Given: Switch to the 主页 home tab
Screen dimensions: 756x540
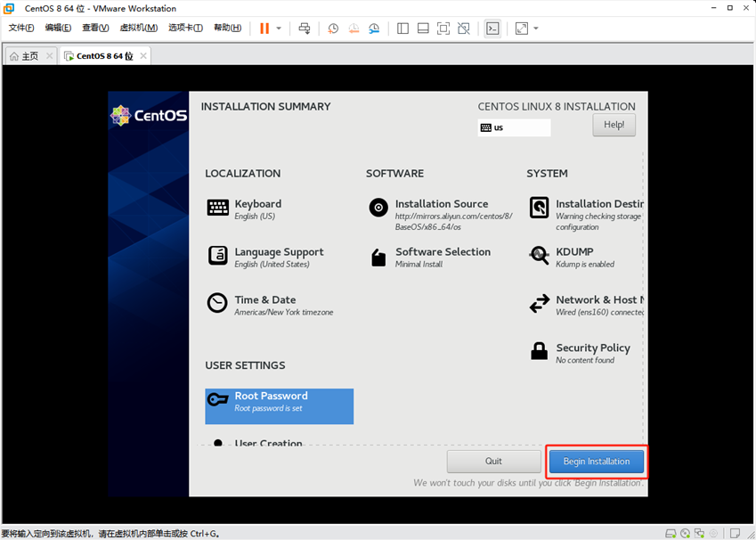Looking at the screenshot, I should tap(25, 56).
